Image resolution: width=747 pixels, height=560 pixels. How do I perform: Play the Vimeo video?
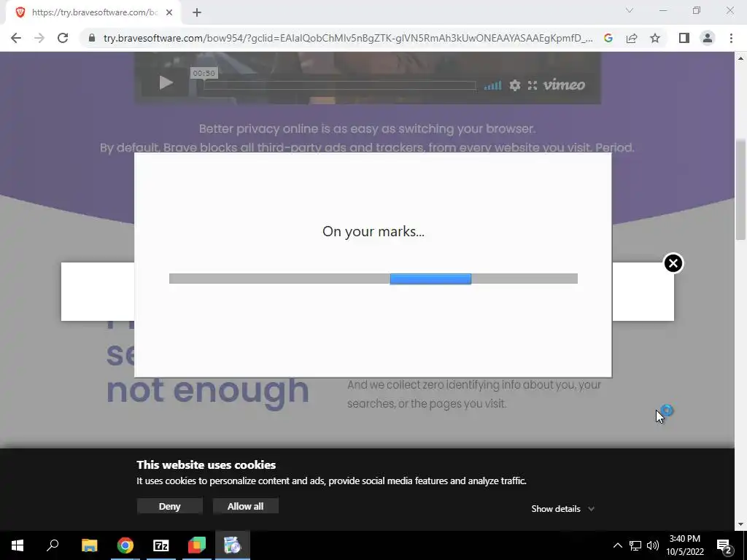(x=166, y=82)
